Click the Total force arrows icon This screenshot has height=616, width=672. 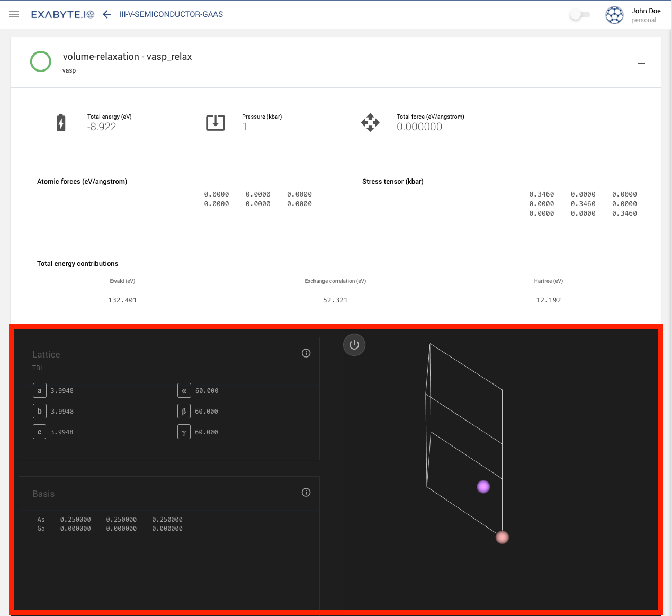[x=370, y=122]
